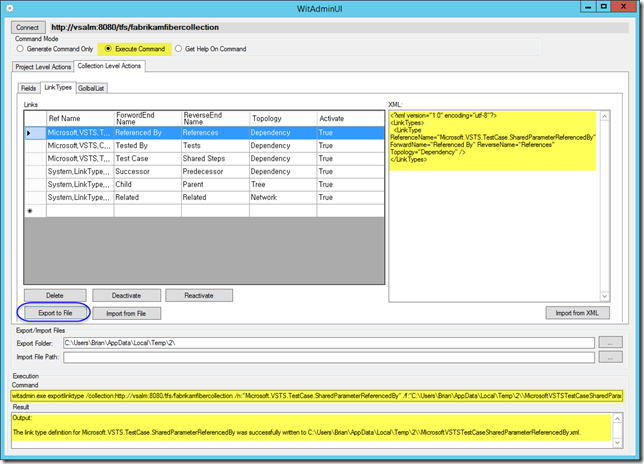Switch to Collection Level Actions tab
The image size is (644, 464).
point(109,66)
